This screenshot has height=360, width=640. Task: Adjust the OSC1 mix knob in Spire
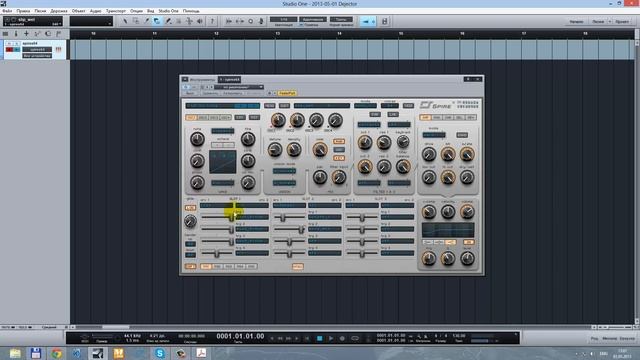point(278,120)
